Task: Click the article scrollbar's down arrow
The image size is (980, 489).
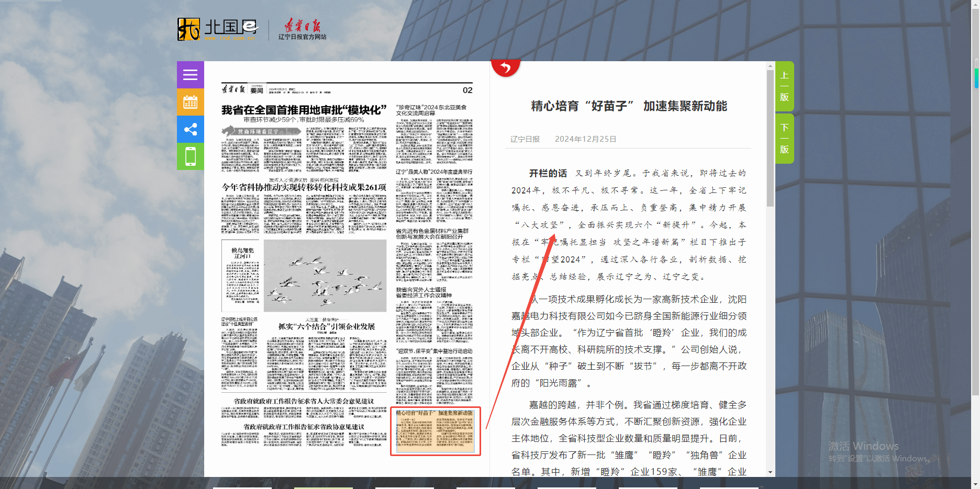Action: (x=770, y=472)
